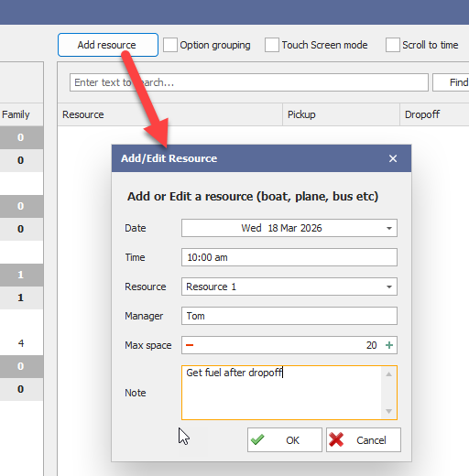469x476 pixels.
Task: Enable the Option grouping checkbox
Action: (x=170, y=45)
